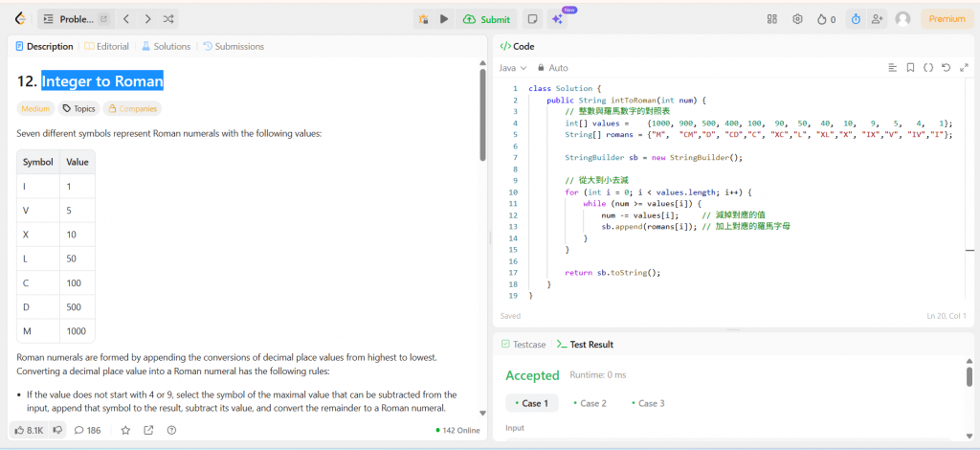Screen dimensions: 980x450
Task: Click line number 10 in gutter
Action: [x=514, y=191]
